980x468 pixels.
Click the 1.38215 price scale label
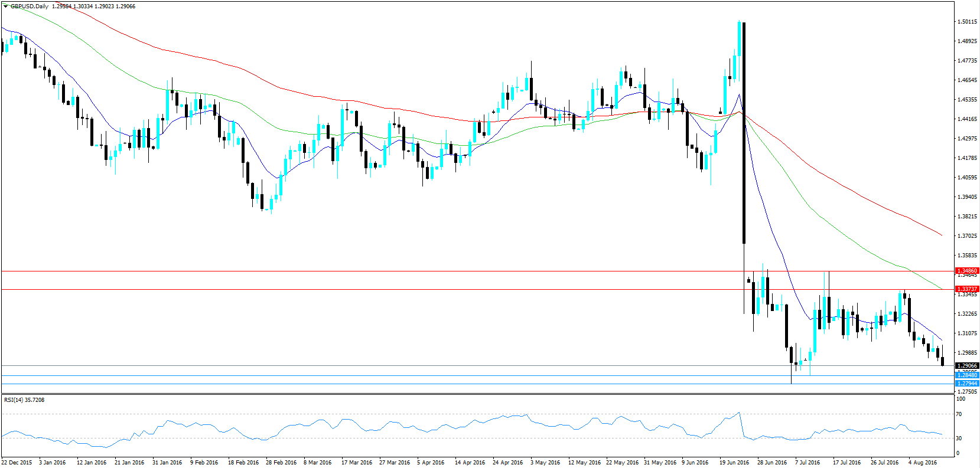click(x=967, y=217)
